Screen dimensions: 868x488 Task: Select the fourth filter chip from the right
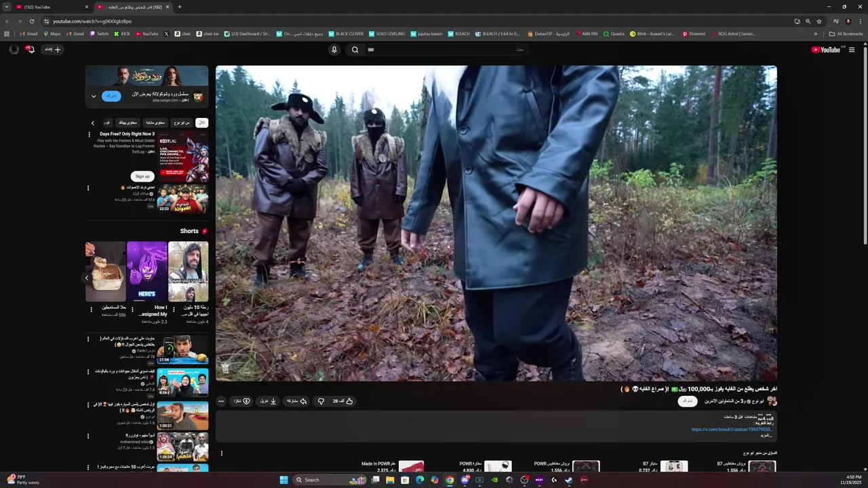127,123
